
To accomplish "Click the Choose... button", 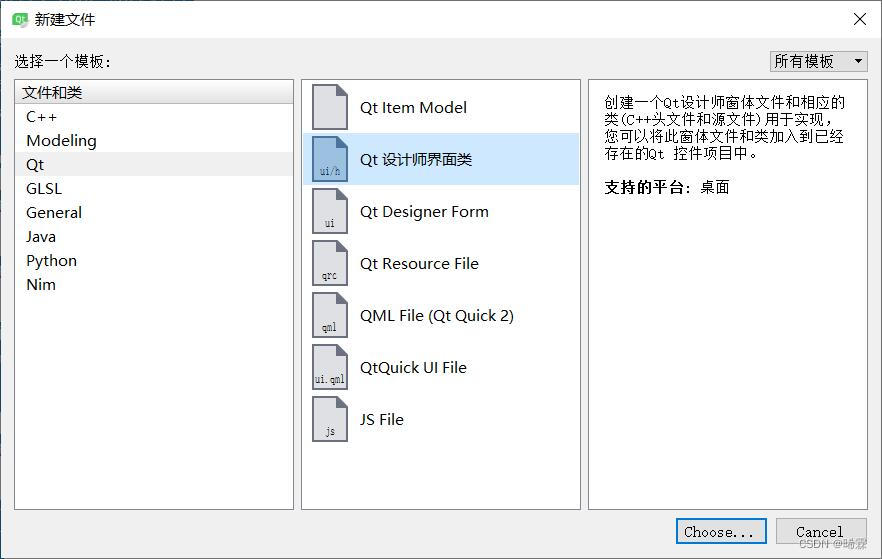I will [x=721, y=531].
